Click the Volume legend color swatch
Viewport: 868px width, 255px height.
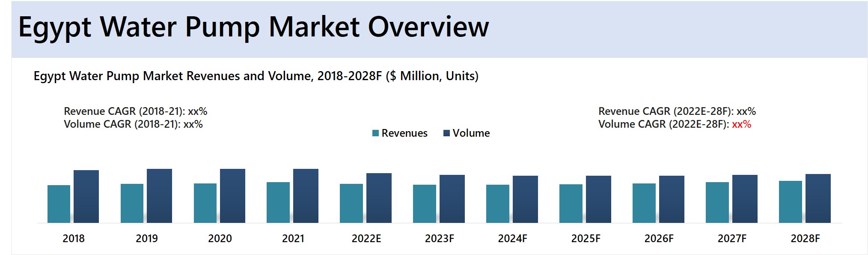point(446,133)
